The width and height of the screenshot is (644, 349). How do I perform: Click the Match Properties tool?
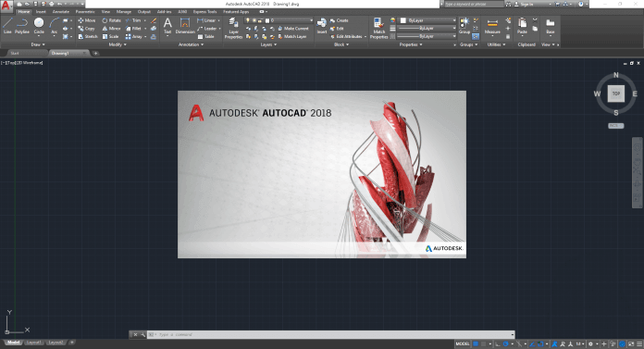378,28
